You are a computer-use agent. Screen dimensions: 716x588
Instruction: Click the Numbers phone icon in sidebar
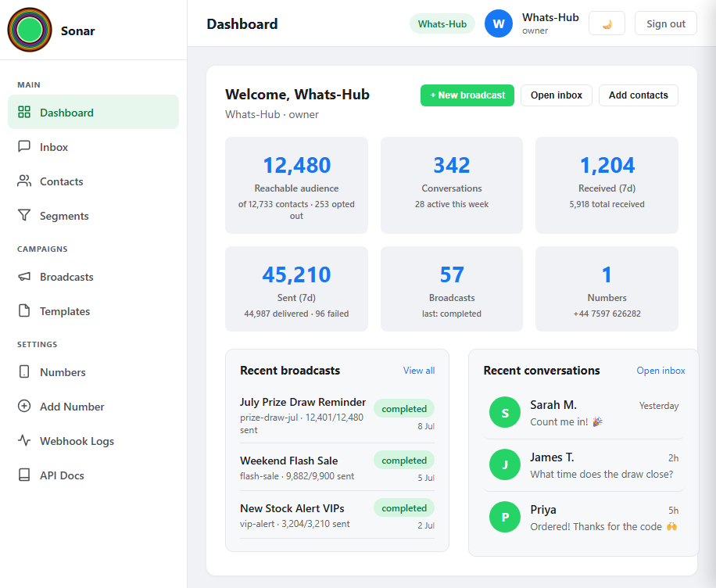[x=24, y=371]
